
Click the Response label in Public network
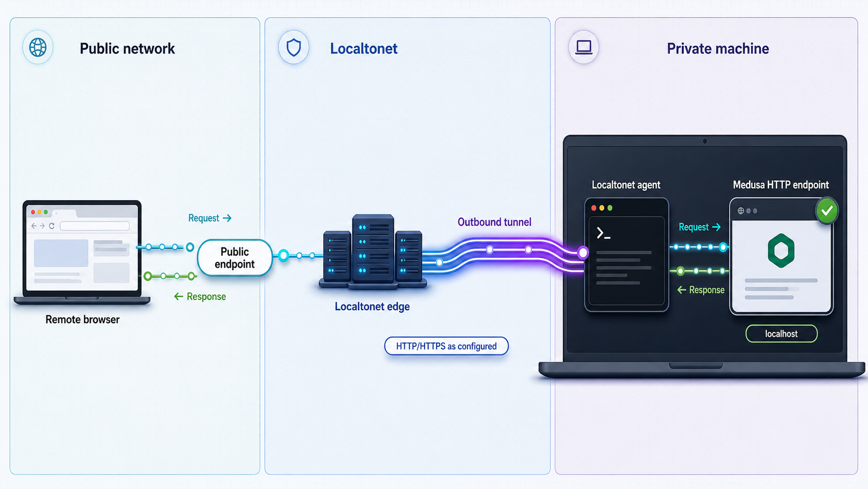200,297
